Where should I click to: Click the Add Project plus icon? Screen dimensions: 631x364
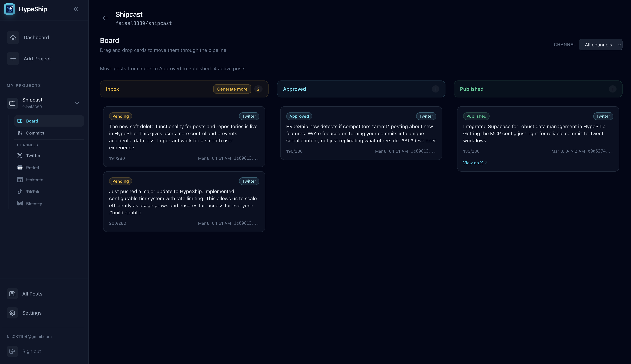click(13, 58)
